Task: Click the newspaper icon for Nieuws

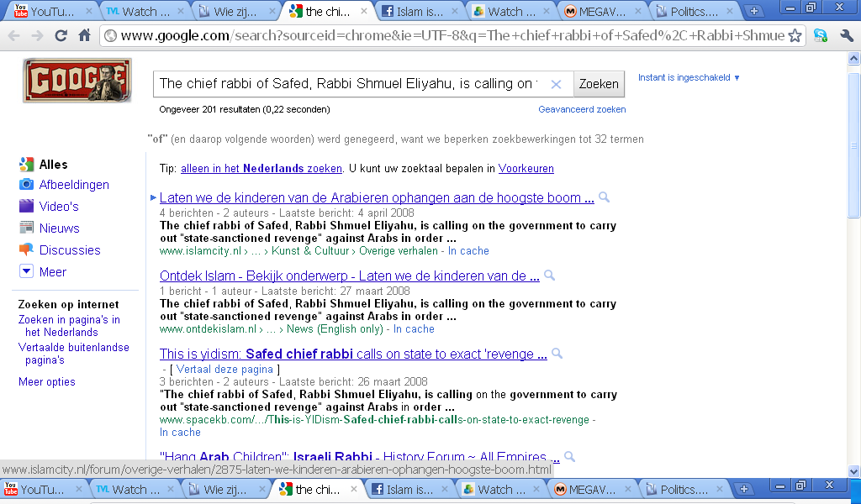Action: click(x=26, y=228)
